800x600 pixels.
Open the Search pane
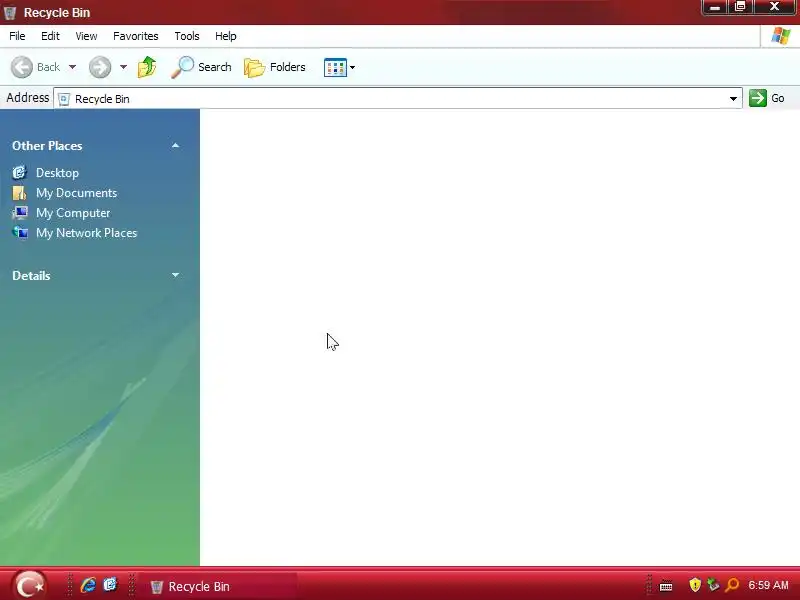tap(201, 67)
